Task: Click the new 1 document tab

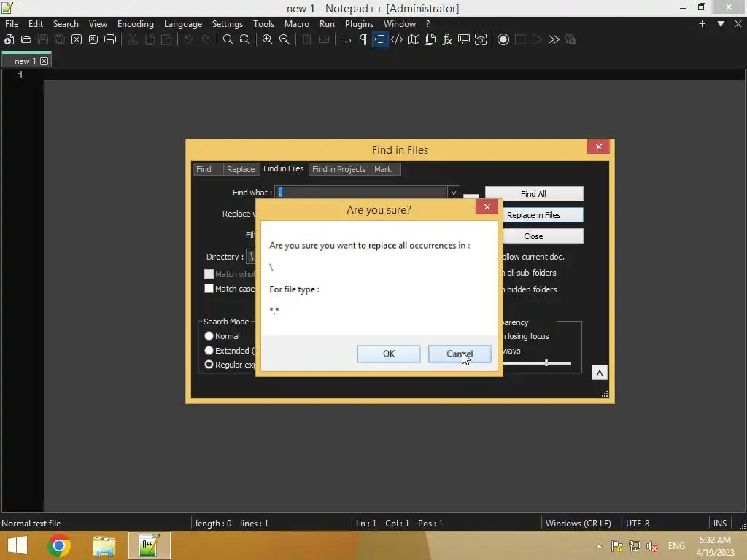Action: click(x=26, y=61)
